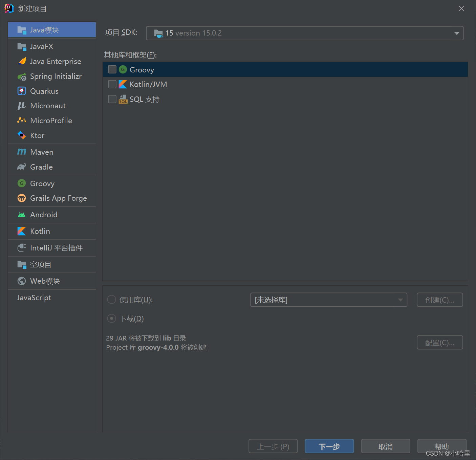
Task: Enable the Groovy framework checkbox
Action: click(x=112, y=69)
